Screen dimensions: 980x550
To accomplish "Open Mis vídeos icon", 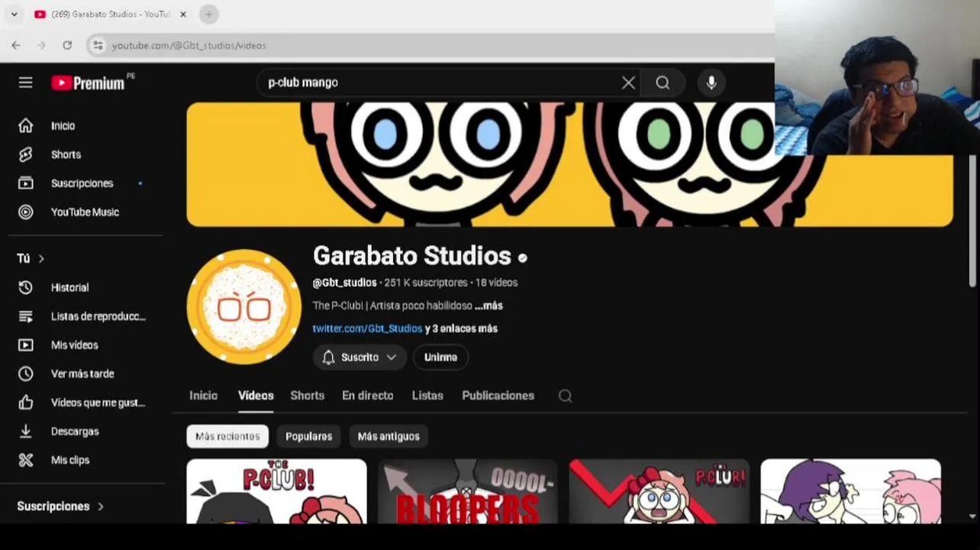I will (x=26, y=345).
